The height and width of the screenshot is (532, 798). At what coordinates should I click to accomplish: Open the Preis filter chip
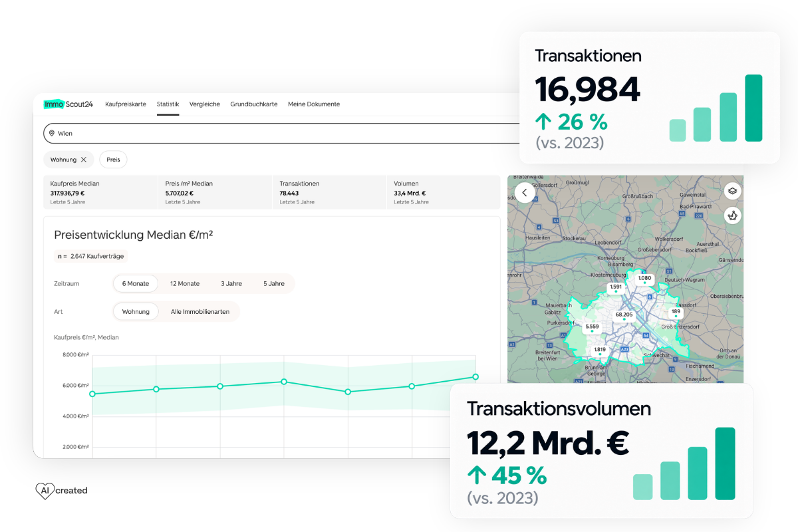[x=113, y=160]
